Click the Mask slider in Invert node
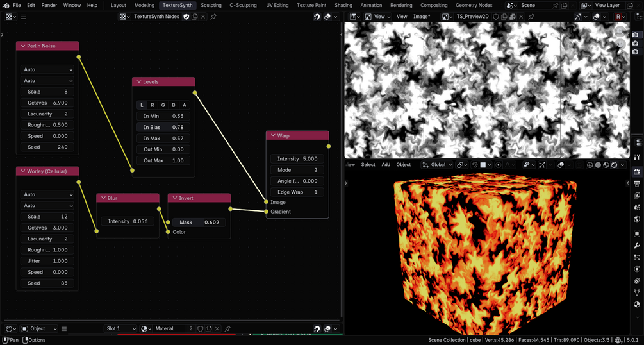The height and width of the screenshot is (345, 644). (x=199, y=222)
